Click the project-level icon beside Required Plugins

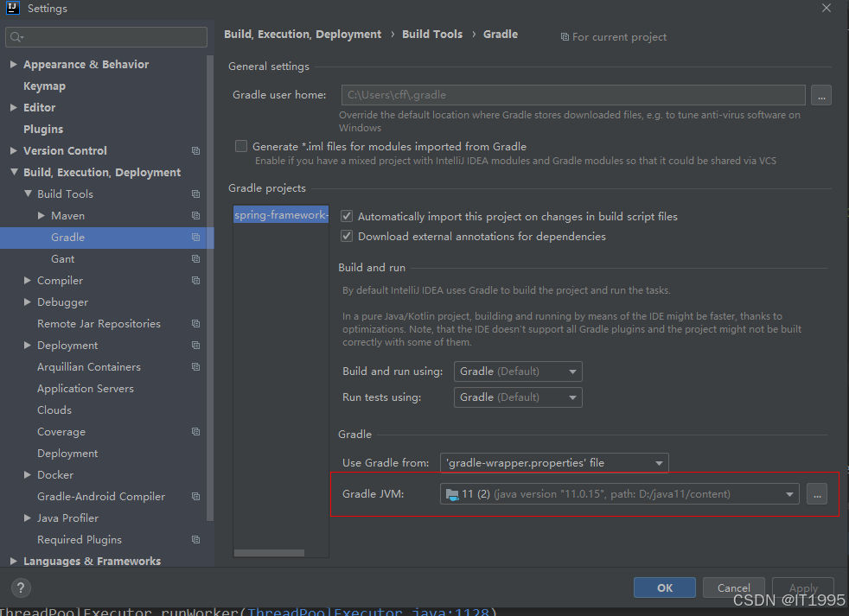pyautogui.click(x=196, y=540)
